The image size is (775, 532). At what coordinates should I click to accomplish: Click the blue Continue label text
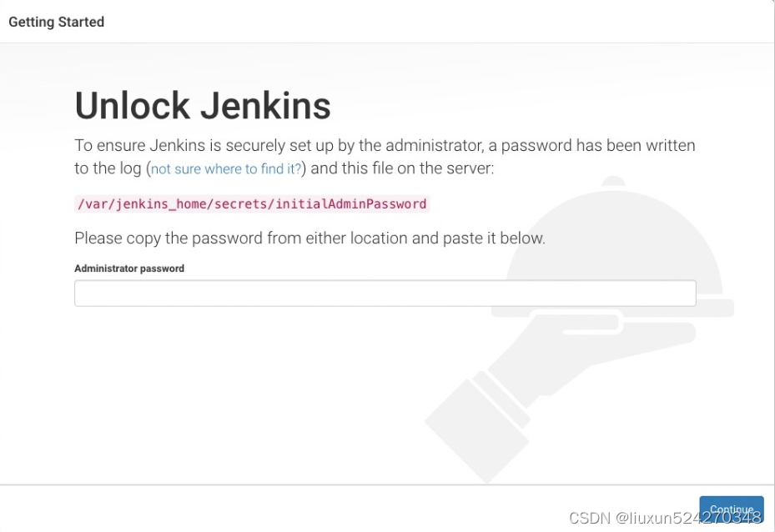click(x=732, y=508)
